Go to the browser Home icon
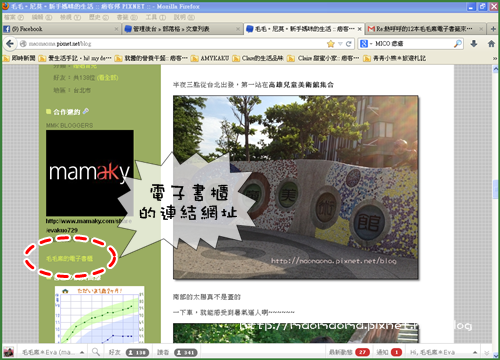This screenshot has width=500, height=360. tap(491, 44)
